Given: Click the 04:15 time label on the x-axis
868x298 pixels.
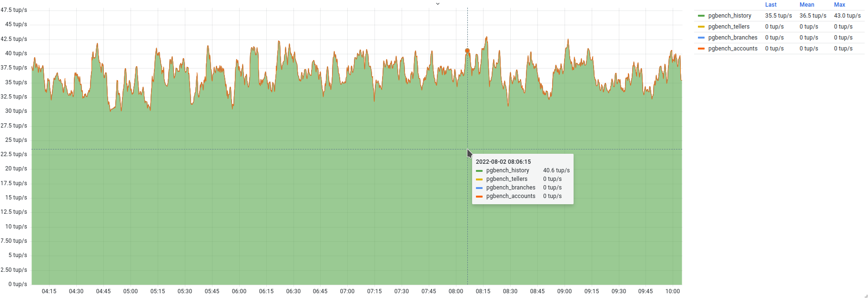Looking at the screenshot, I should [x=49, y=291].
